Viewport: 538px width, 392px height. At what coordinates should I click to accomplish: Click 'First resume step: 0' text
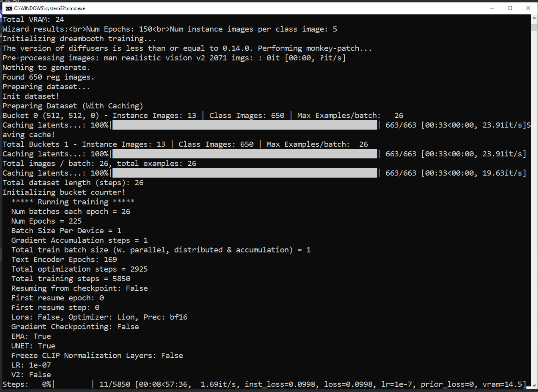point(55,308)
